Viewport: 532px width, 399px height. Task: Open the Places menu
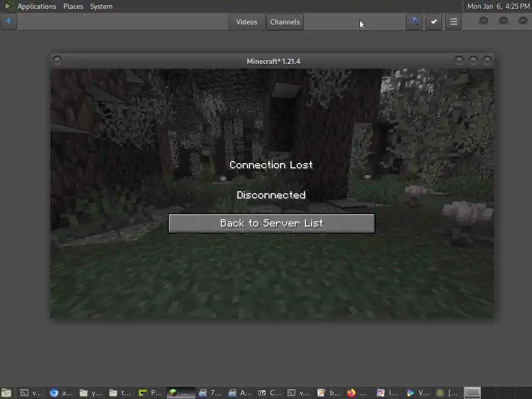(73, 6)
